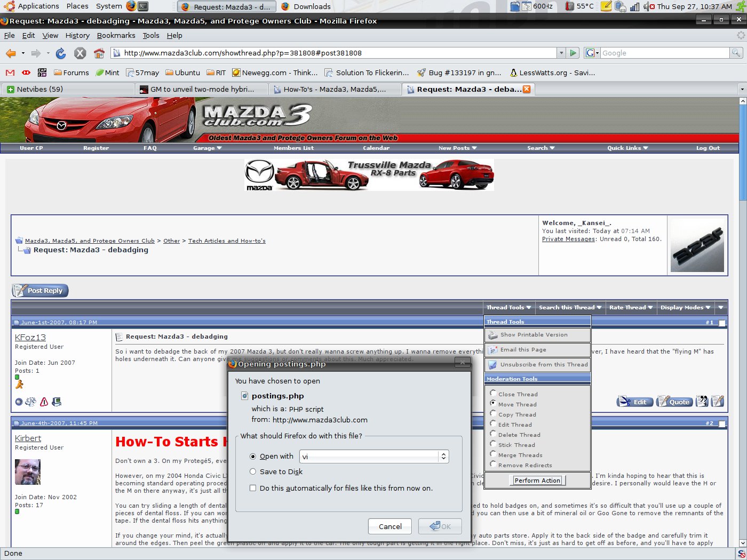Click the Gmail bookmark icon

[10, 73]
